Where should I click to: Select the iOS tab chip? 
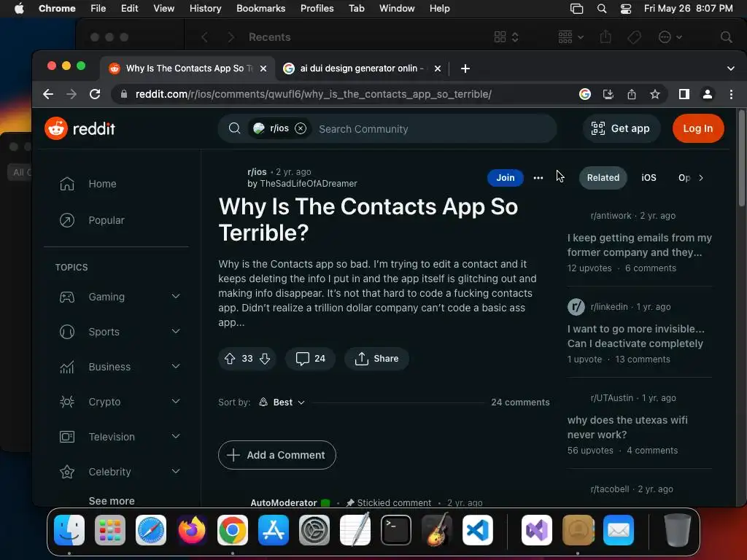pos(649,178)
